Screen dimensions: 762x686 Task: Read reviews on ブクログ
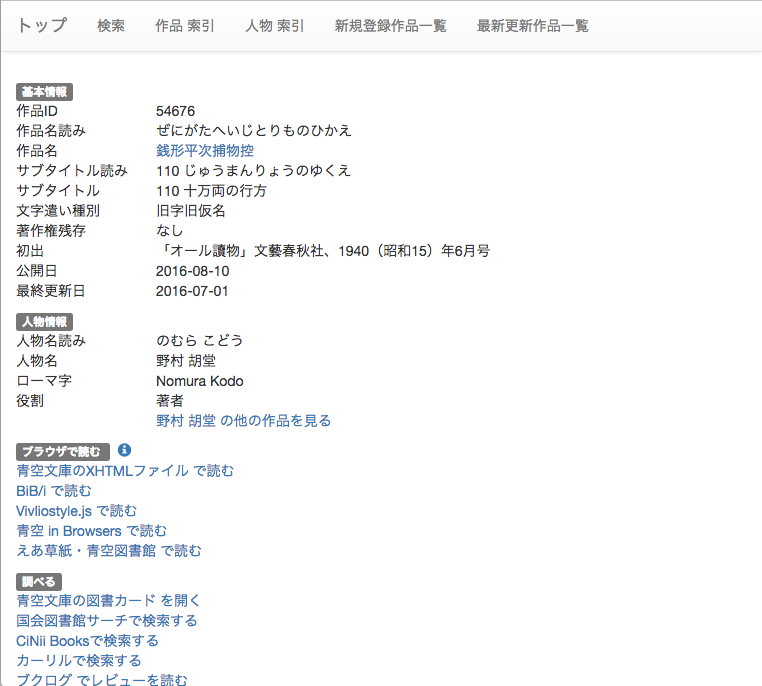coord(102,679)
